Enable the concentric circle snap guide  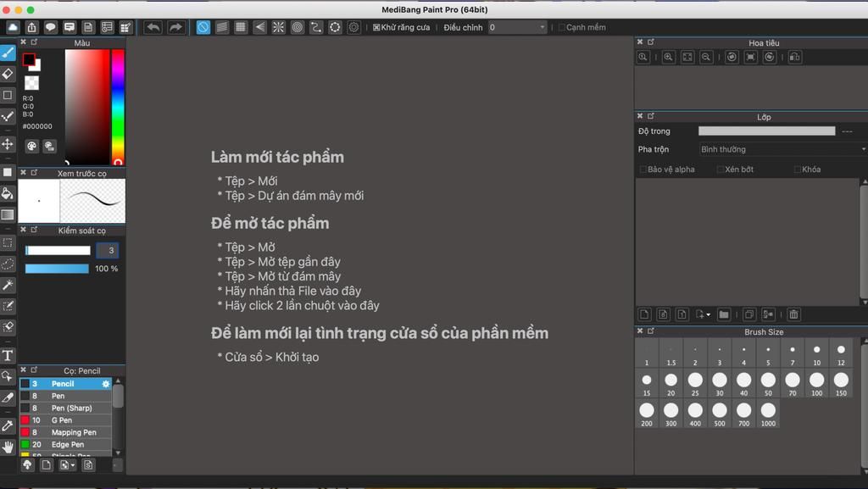pyautogui.click(x=298, y=27)
